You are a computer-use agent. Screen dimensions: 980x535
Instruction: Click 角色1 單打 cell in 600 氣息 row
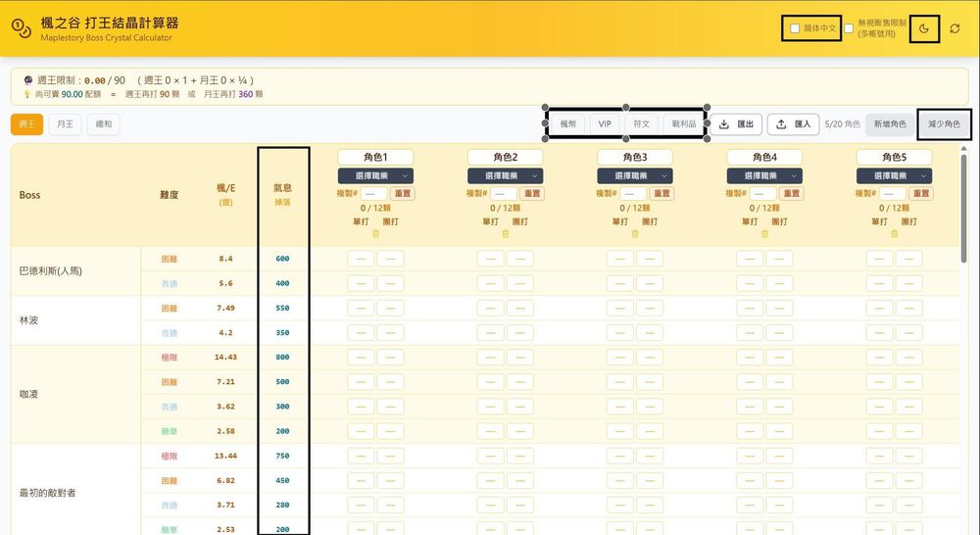361,259
